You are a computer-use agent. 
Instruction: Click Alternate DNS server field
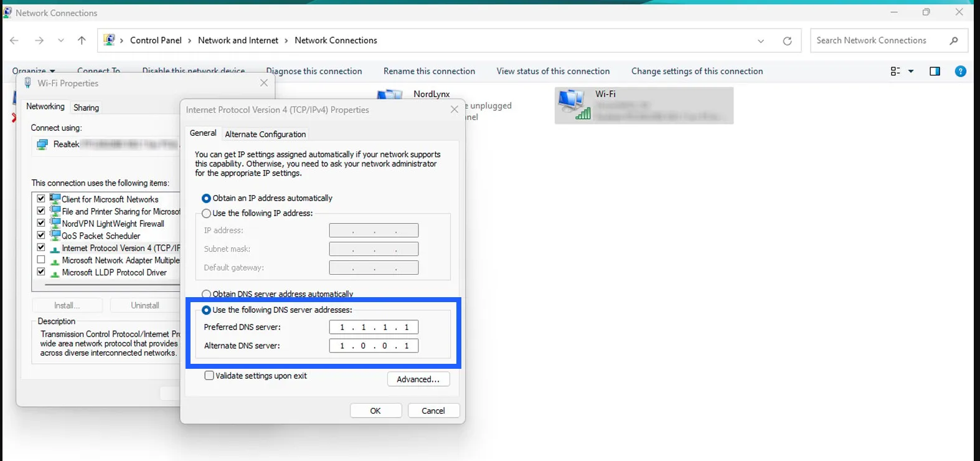point(374,346)
